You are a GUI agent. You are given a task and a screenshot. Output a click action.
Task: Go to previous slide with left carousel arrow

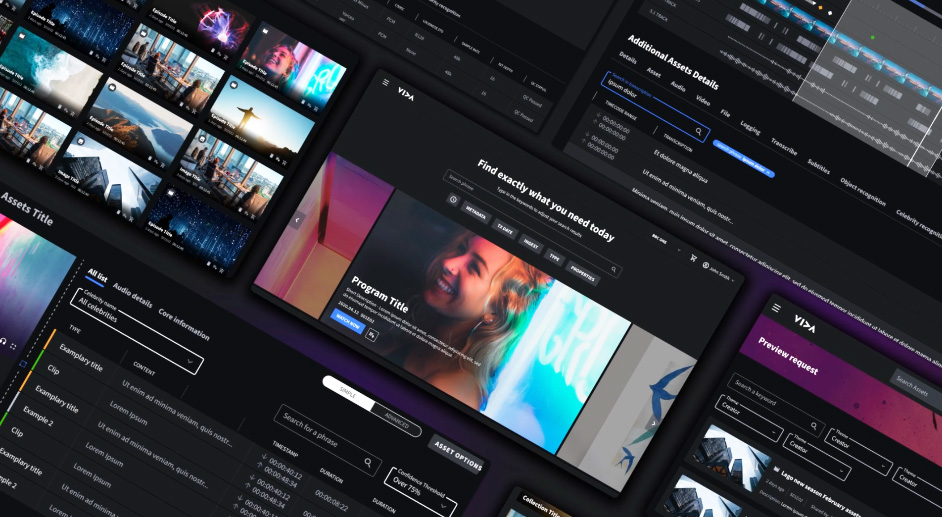(x=297, y=220)
